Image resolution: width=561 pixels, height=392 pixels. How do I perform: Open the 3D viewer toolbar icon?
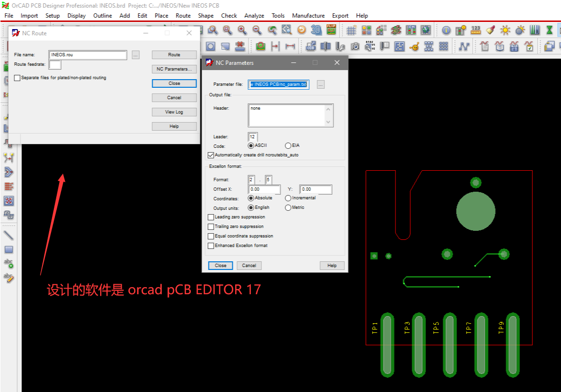tap(316, 30)
